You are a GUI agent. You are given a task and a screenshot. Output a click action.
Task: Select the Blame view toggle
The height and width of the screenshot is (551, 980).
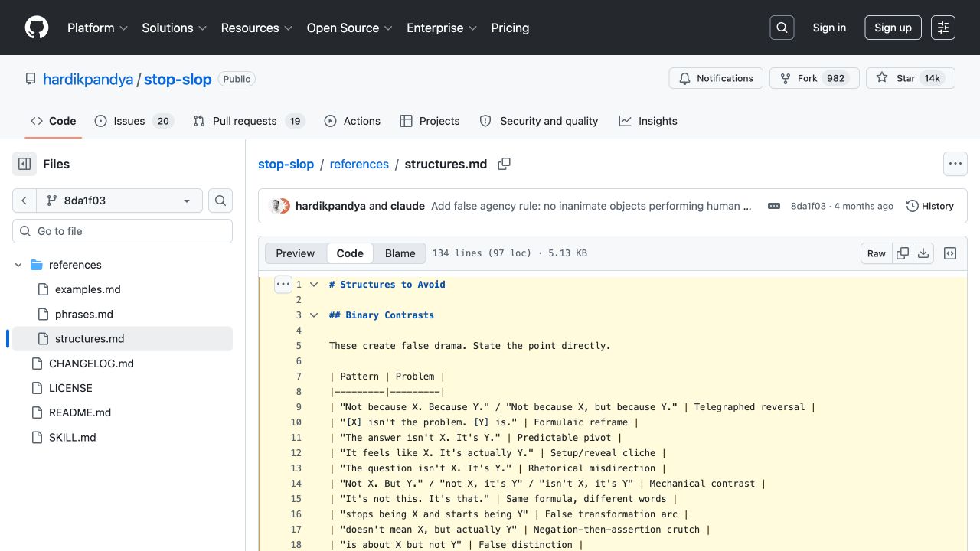(400, 253)
